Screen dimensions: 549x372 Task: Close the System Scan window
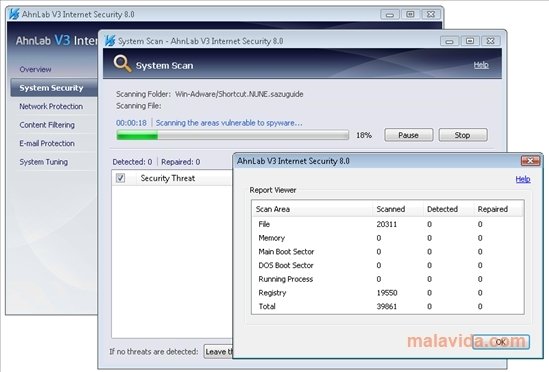(x=491, y=41)
